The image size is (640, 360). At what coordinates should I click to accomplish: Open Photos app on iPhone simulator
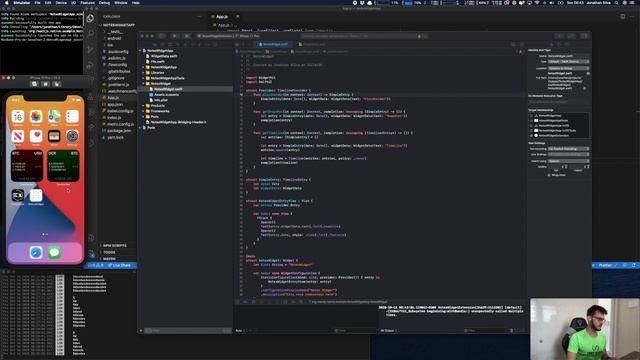pos(36,117)
